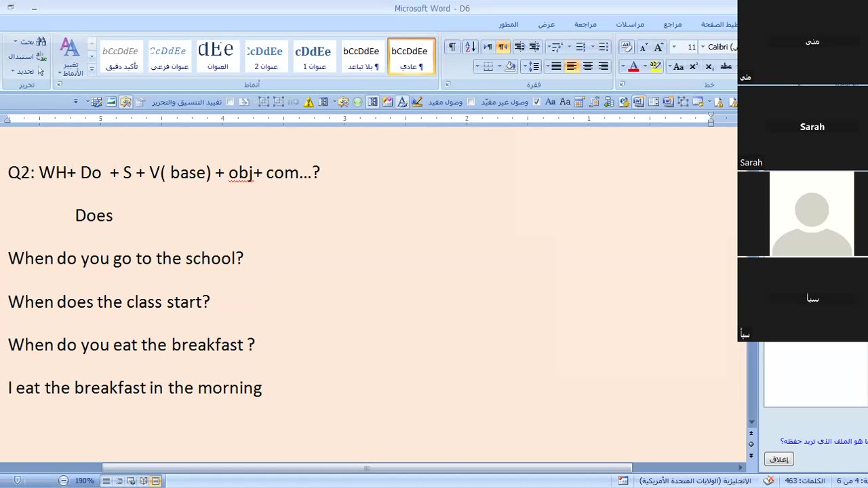Select the عادي normal style
868x488 pixels.
410,56
